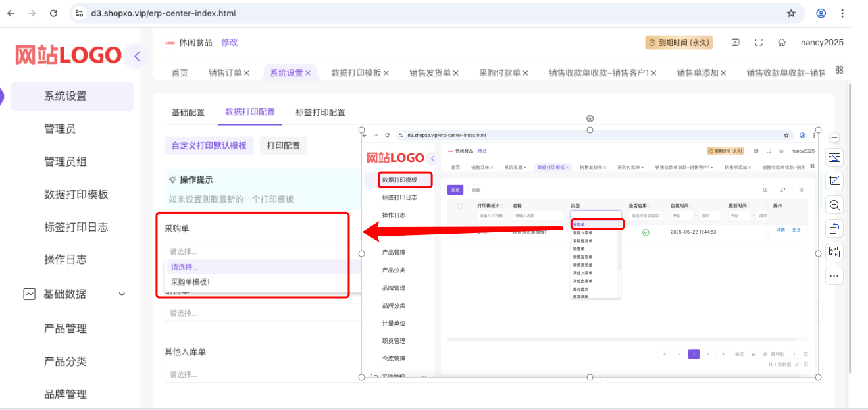
Task: Choose 采购单模板1 from the dropdown list
Action: click(x=190, y=282)
